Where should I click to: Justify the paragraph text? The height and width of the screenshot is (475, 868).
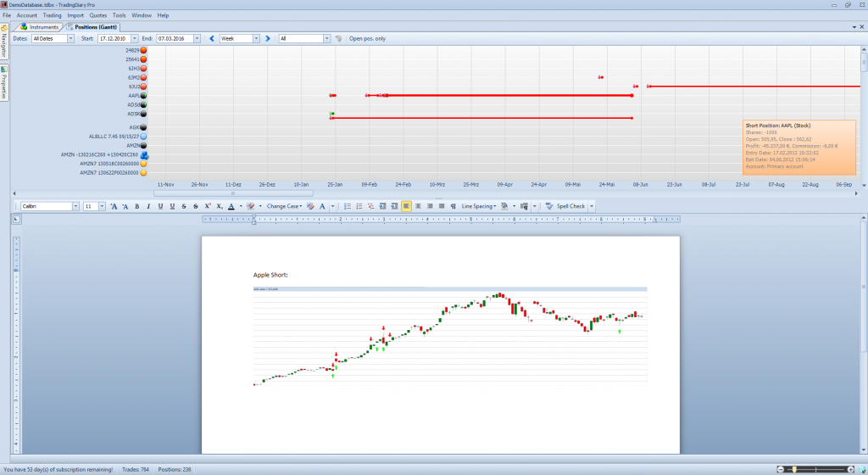point(441,206)
